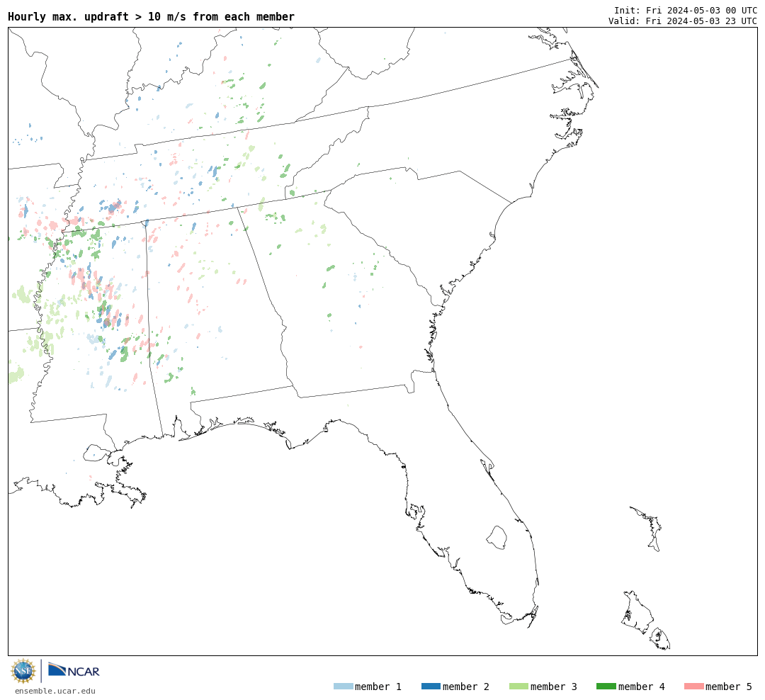Click the member 5 pink swatch
The height and width of the screenshot is (700, 765).
click(x=693, y=687)
